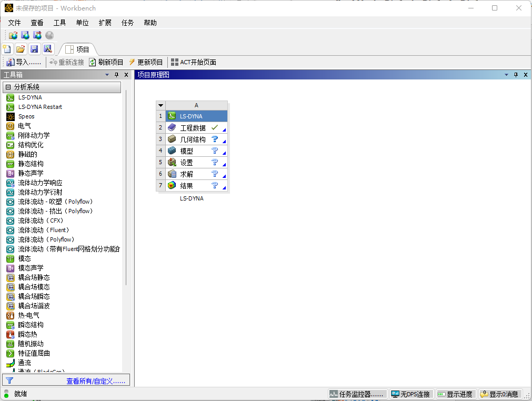This screenshot has width=532, height=401.
Task: Open the 项目原理图 panel dropdown arrow
Action: 507,75
